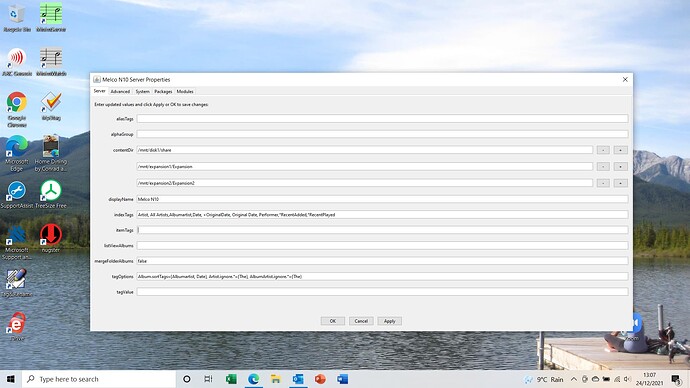Remove the expansion2/Expansion2 contentDir with minus
Screen dimensions: 690x388
[603, 183]
